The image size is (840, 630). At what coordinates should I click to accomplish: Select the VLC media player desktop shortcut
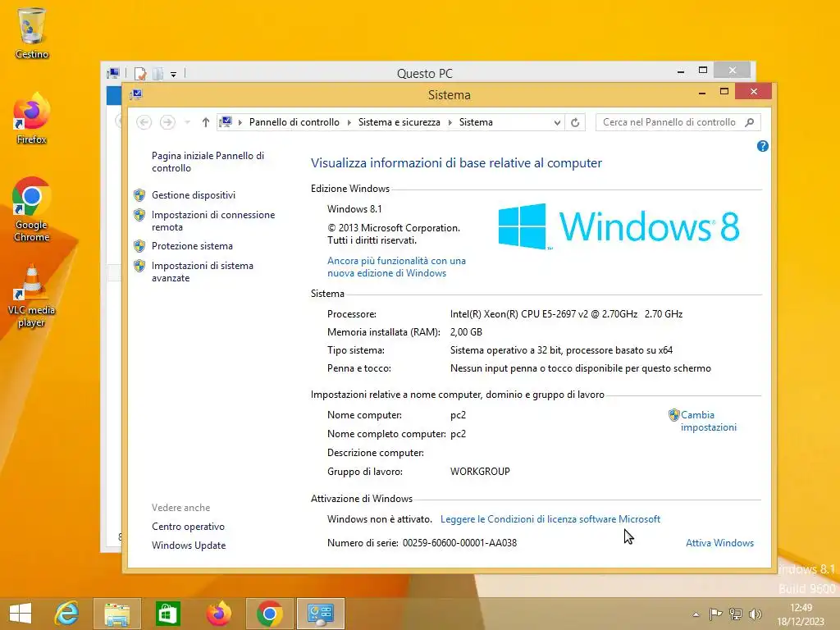pyautogui.click(x=32, y=295)
